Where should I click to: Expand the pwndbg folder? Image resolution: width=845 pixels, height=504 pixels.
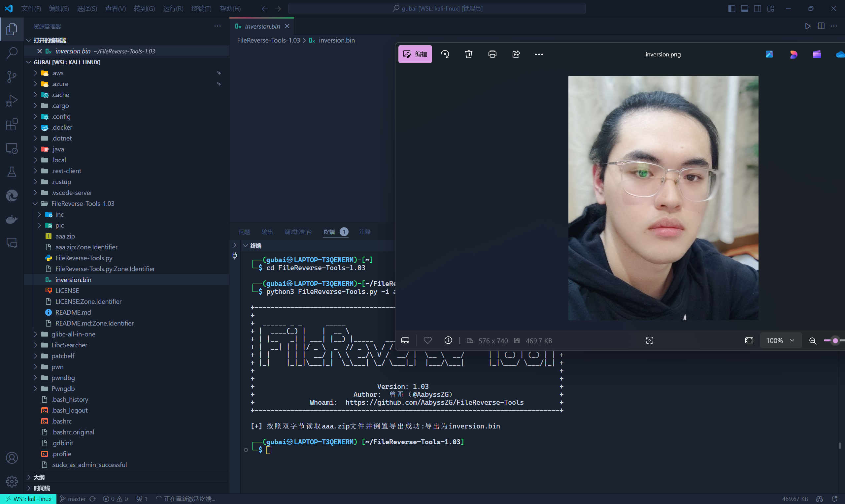click(35, 378)
